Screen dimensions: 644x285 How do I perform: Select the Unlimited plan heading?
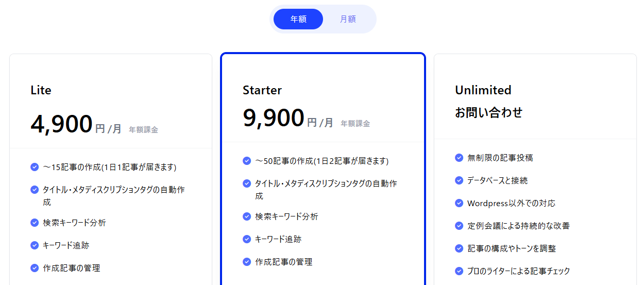tap(483, 90)
